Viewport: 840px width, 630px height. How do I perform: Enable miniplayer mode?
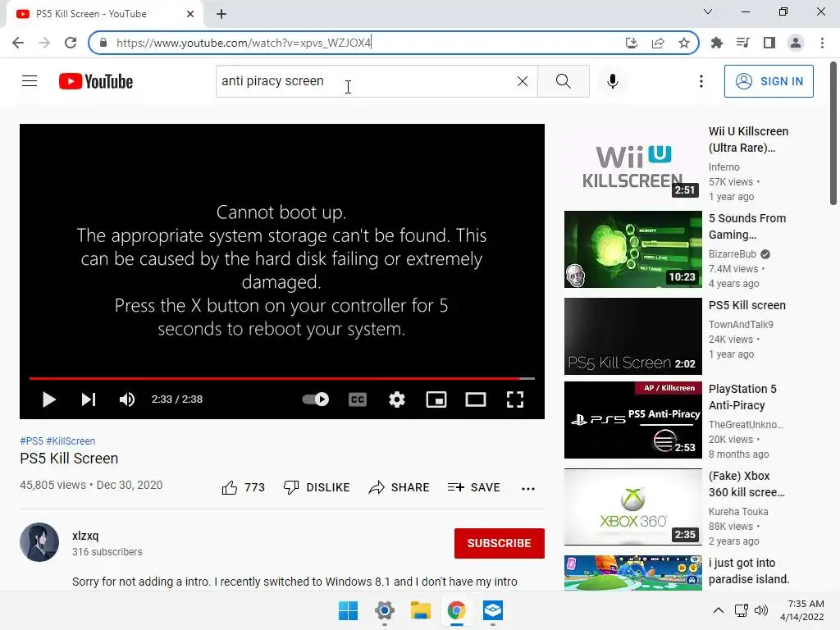tap(436, 399)
